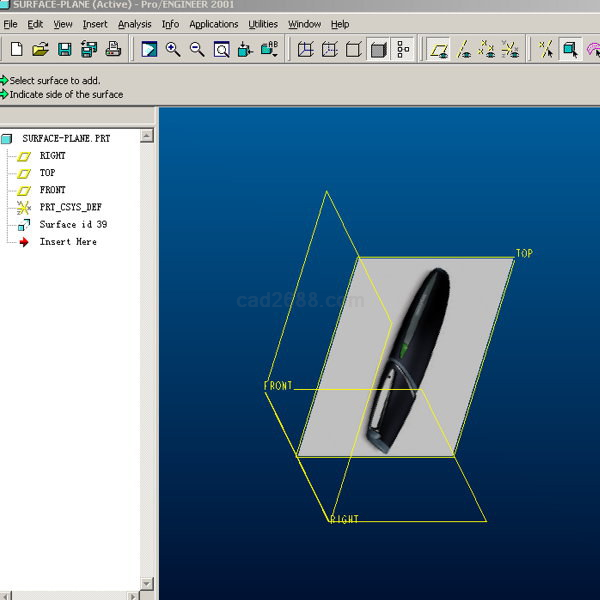Open a file with the folder icon
600x600 pixels.
coord(40,49)
